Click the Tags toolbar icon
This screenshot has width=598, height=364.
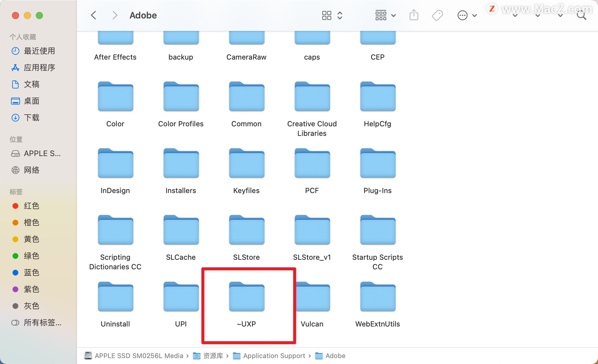pos(437,15)
